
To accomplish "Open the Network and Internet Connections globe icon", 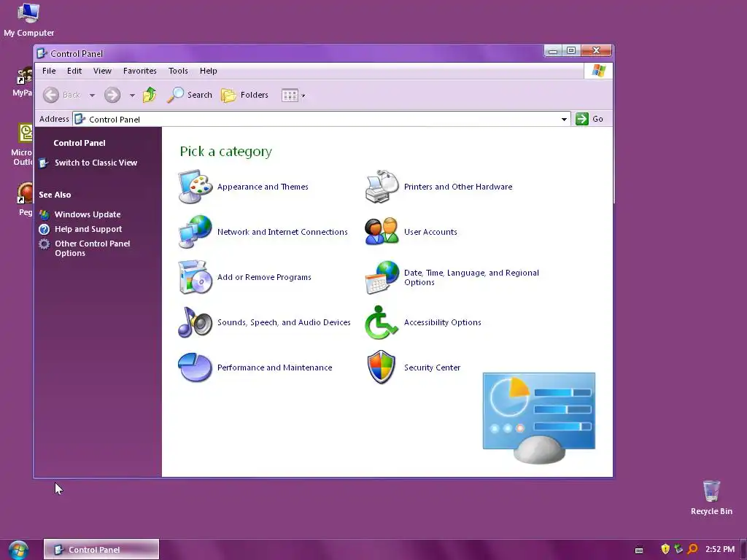I will tap(196, 232).
